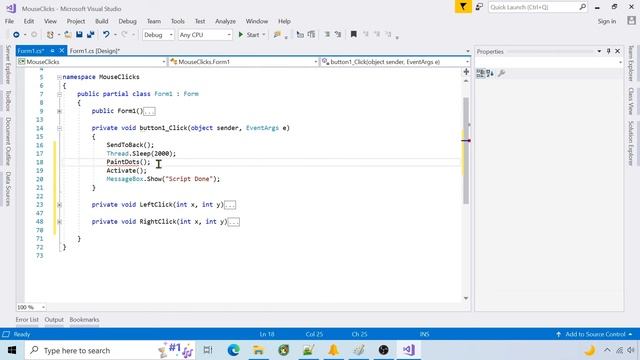Click the New Project toolbar icon
Viewport: 640px width, 360px height.
50,35
